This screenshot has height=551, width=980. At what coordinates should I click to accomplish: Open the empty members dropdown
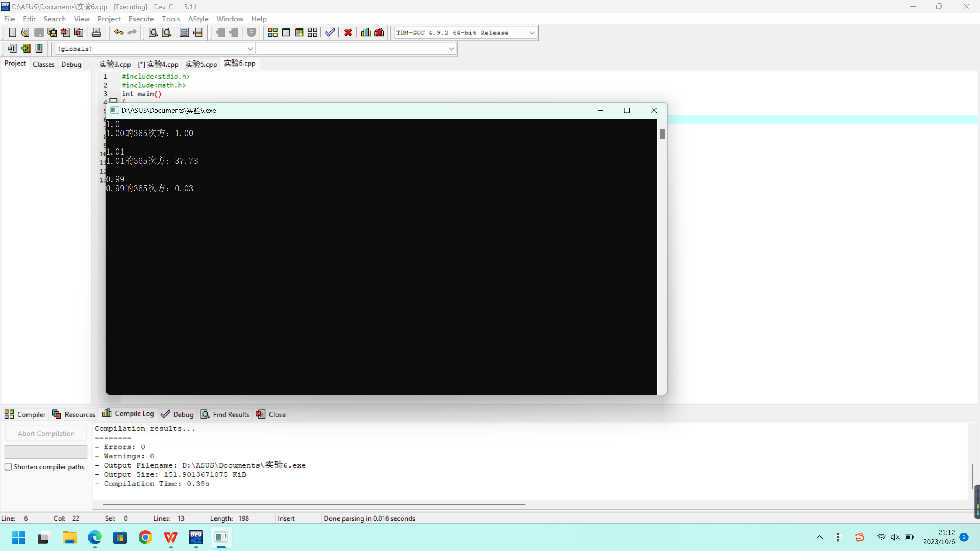point(451,49)
